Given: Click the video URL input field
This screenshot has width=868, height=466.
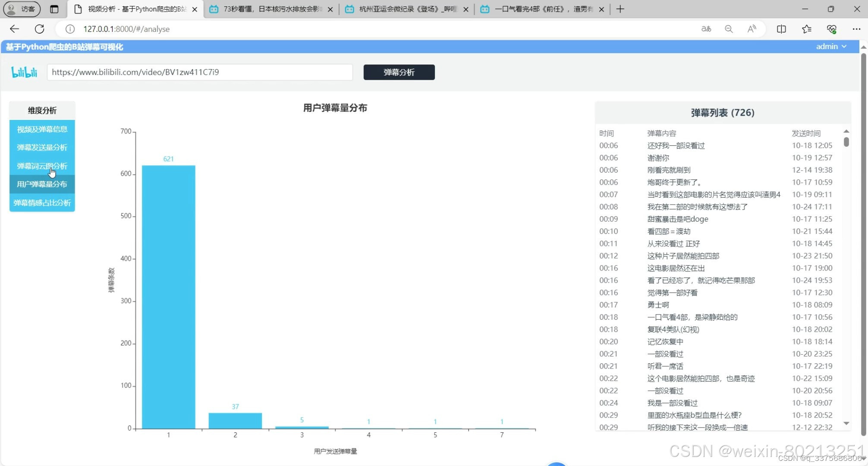Looking at the screenshot, I should pyautogui.click(x=200, y=72).
